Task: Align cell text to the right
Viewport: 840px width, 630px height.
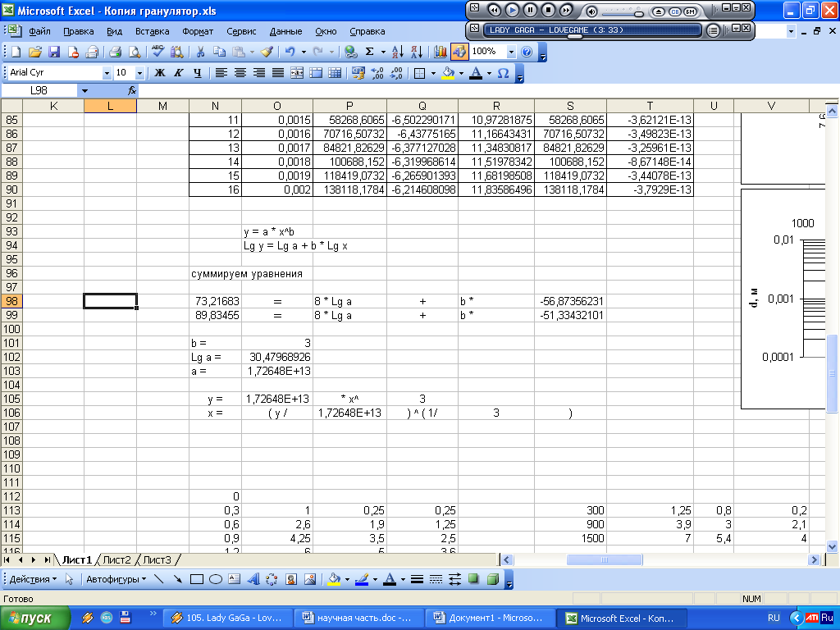Action: pyautogui.click(x=258, y=73)
